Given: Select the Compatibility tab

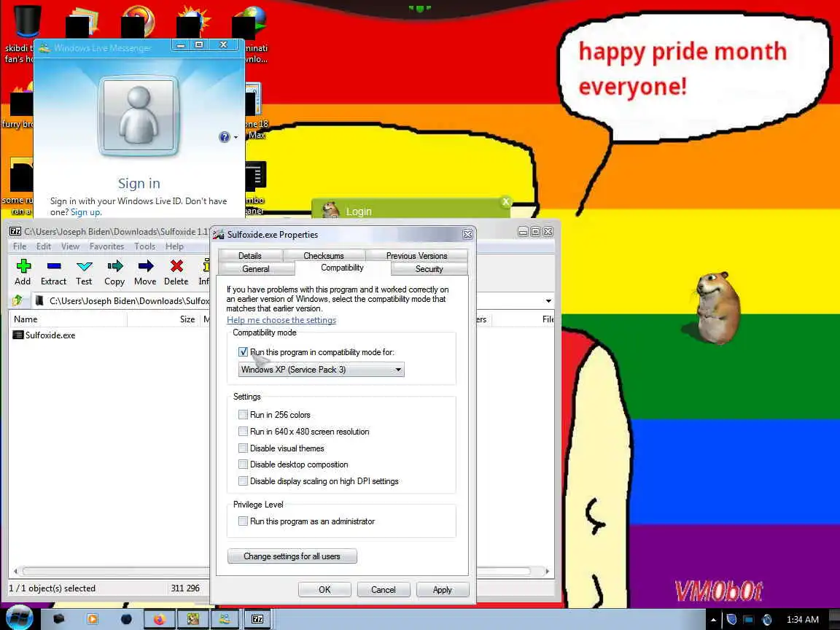Looking at the screenshot, I should (342, 268).
